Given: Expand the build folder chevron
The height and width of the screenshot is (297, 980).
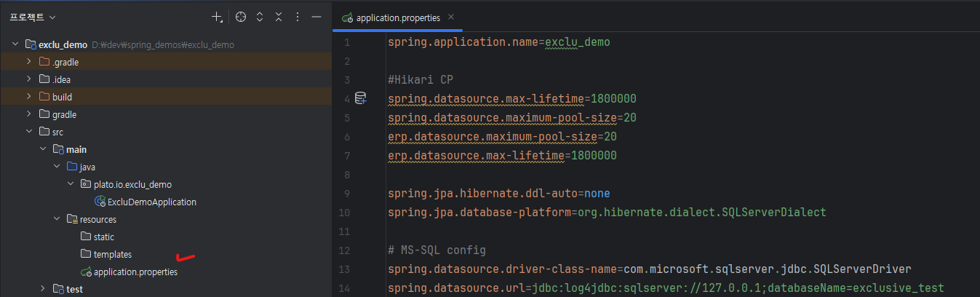Looking at the screenshot, I should pos(29,97).
